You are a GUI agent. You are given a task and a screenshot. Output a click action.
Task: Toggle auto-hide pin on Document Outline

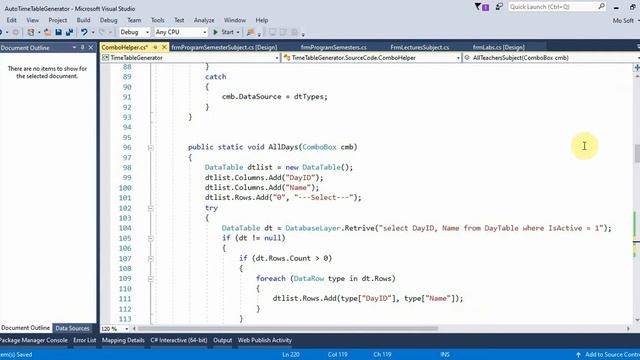point(82,47)
